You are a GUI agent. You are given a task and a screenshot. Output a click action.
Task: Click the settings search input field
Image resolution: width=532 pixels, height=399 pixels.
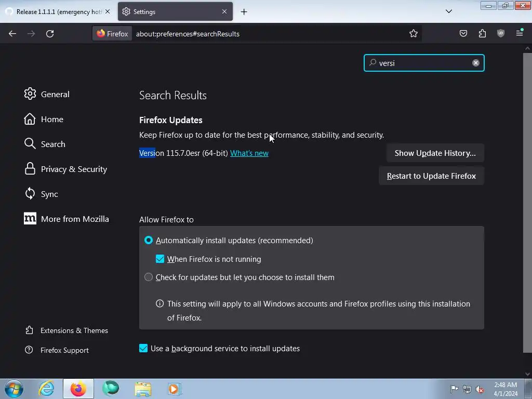[x=424, y=63]
